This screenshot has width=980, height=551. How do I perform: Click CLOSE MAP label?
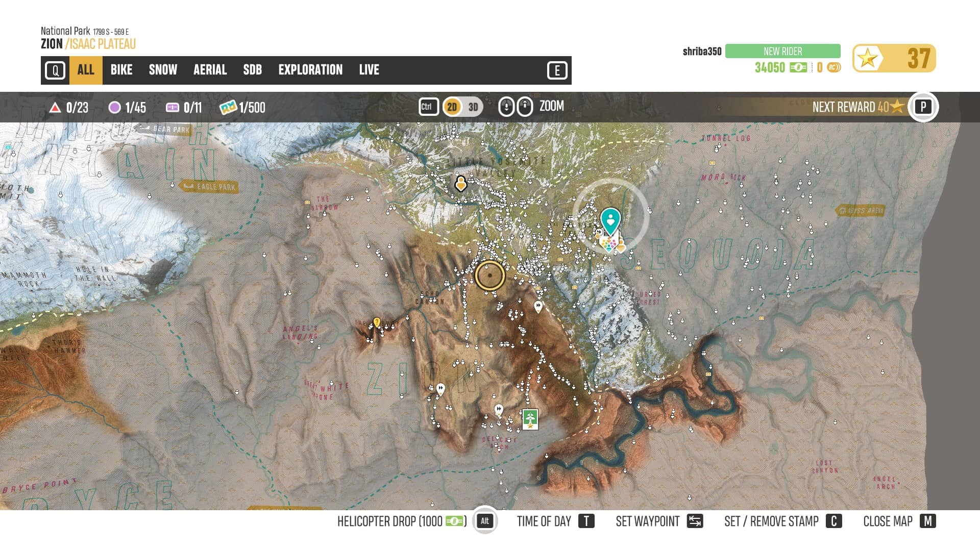coord(888,521)
